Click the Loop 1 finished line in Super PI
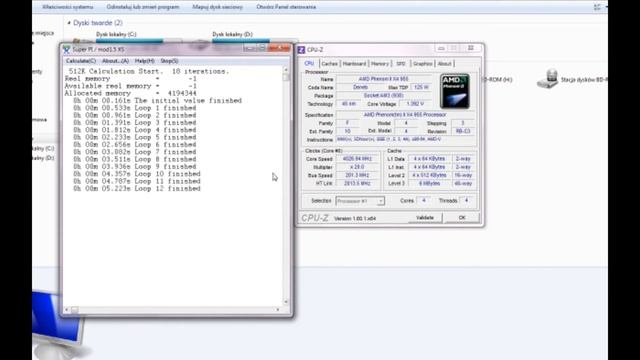Viewport: 640px width, 360px height. tap(135, 108)
